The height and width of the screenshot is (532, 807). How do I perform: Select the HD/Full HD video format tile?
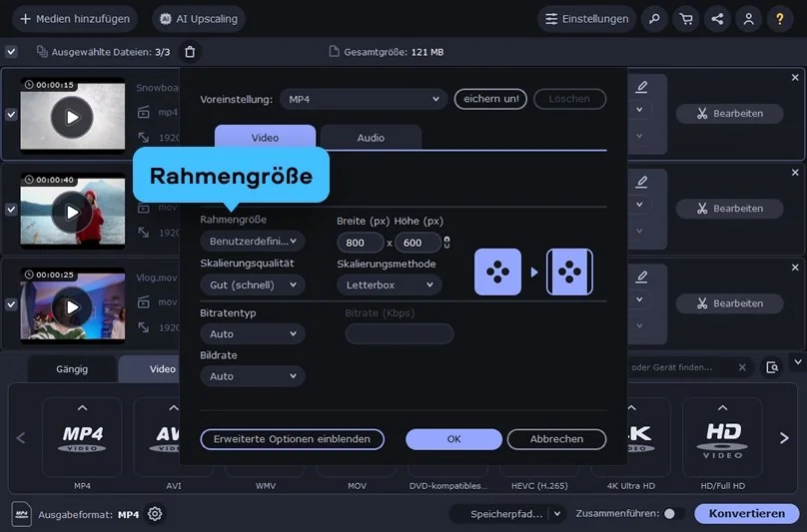coord(722,437)
